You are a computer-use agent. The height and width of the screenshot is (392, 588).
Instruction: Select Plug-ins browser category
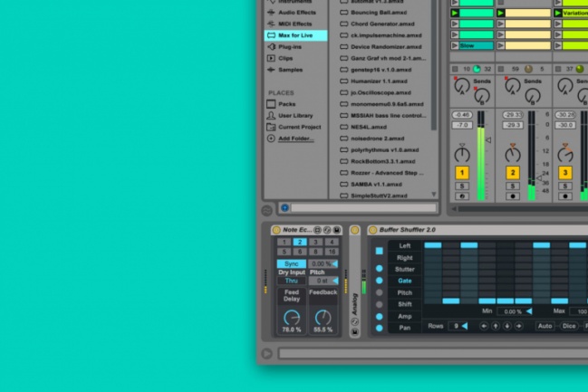tap(296, 47)
